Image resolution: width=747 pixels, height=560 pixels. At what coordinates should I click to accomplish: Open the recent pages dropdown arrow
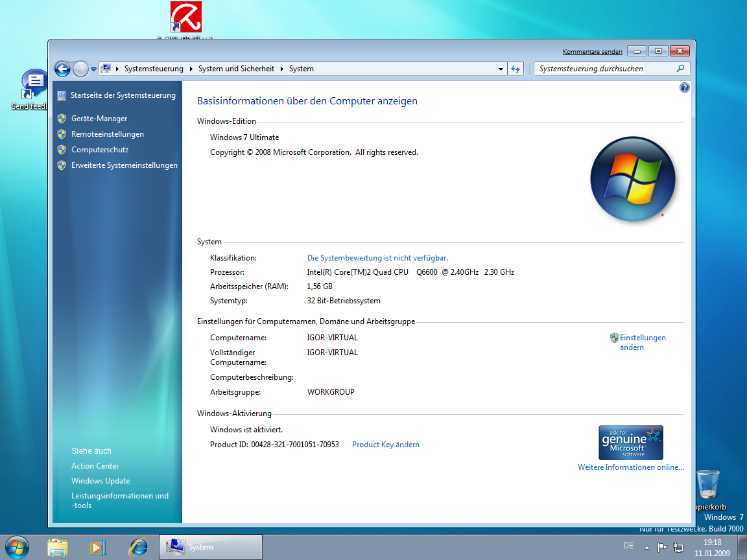[93, 69]
